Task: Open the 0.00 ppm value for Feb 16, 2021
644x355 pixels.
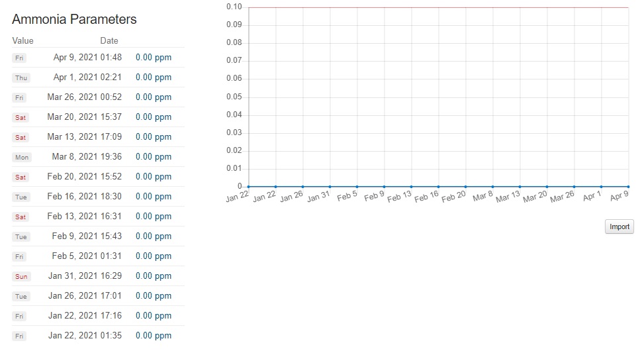Action: point(154,197)
